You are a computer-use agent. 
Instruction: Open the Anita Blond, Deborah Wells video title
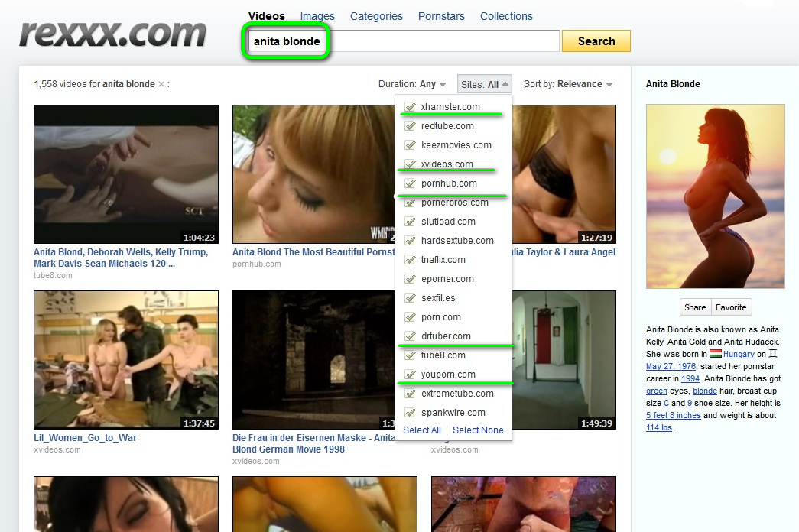(121, 258)
